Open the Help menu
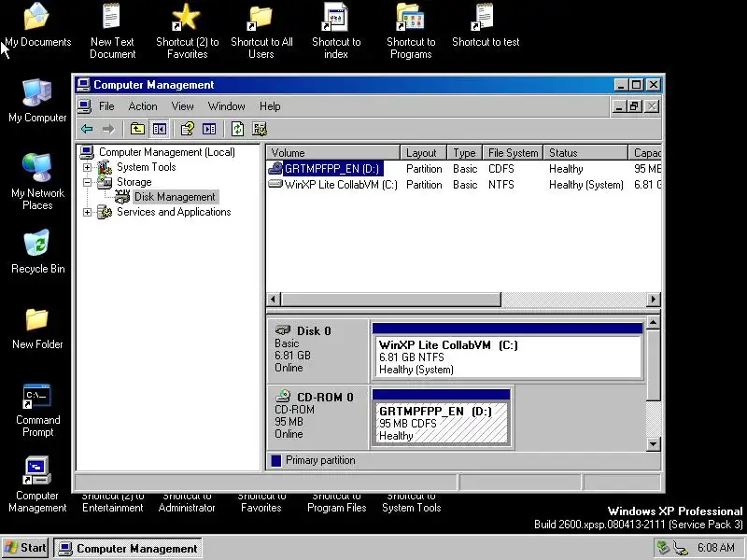The width and height of the screenshot is (747, 560). tap(270, 106)
